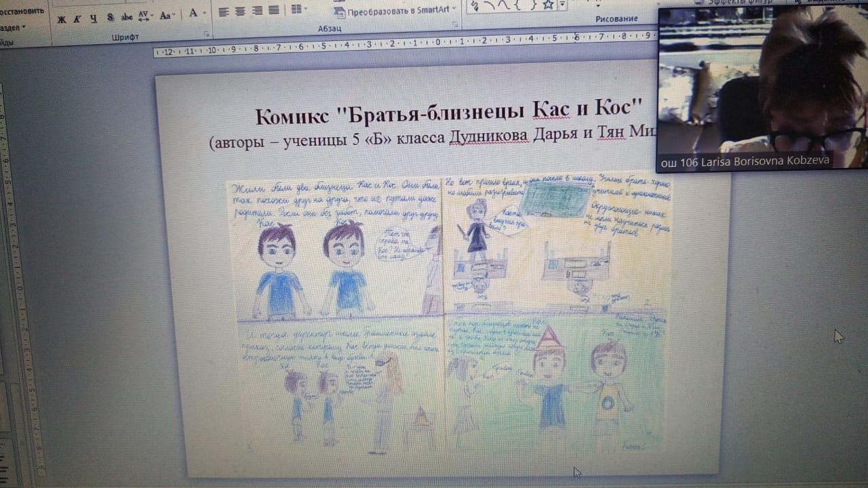This screenshot has width=868, height=488.
Task: Toggle italic formatting (К)
Action: [x=77, y=18]
